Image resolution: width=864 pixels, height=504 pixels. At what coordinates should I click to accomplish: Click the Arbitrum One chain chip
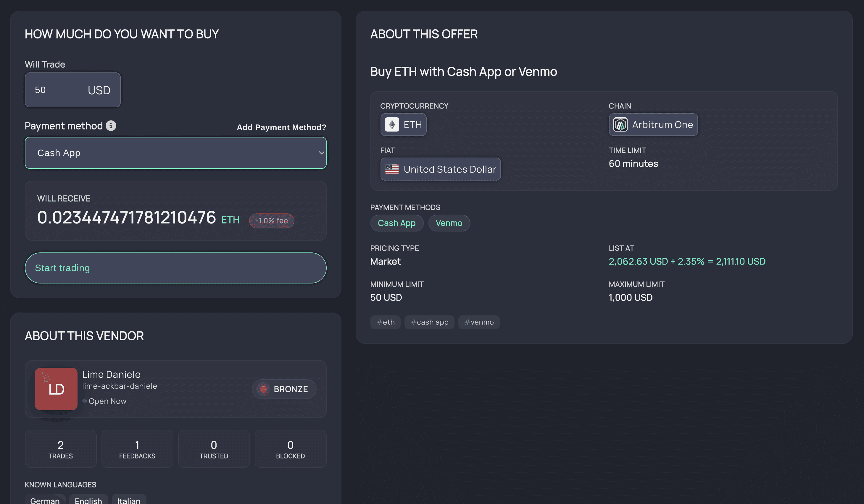[x=653, y=124]
